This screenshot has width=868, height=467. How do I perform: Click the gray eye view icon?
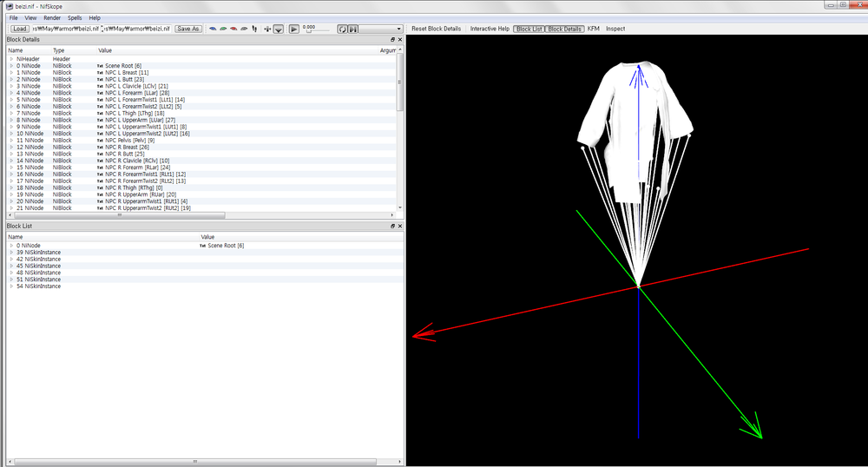pyautogui.click(x=244, y=29)
